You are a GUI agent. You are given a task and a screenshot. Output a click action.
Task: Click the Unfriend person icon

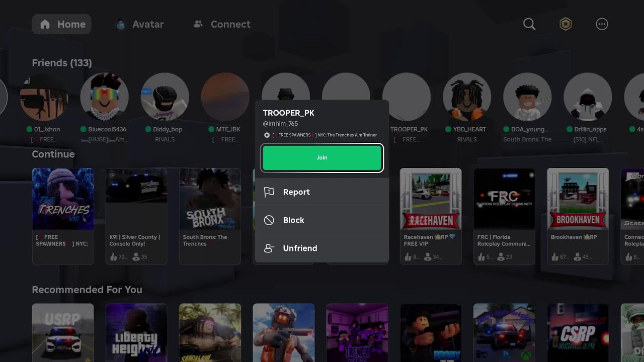pos(269,248)
